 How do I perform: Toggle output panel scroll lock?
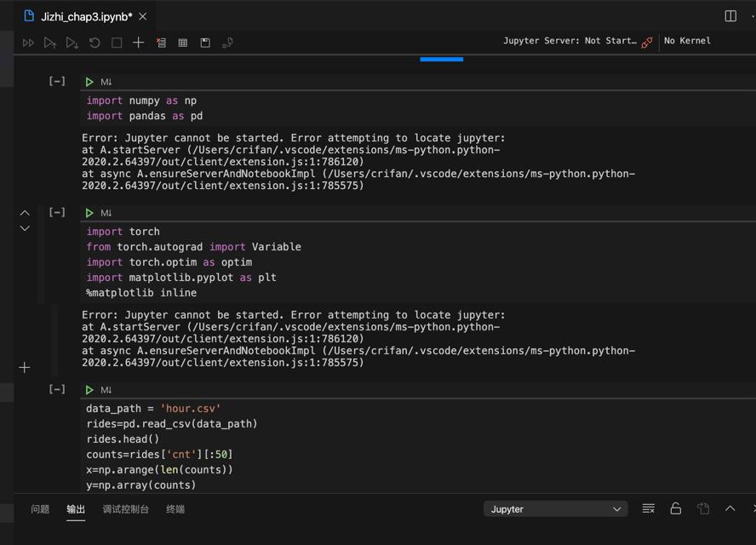pyautogui.click(x=675, y=508)
